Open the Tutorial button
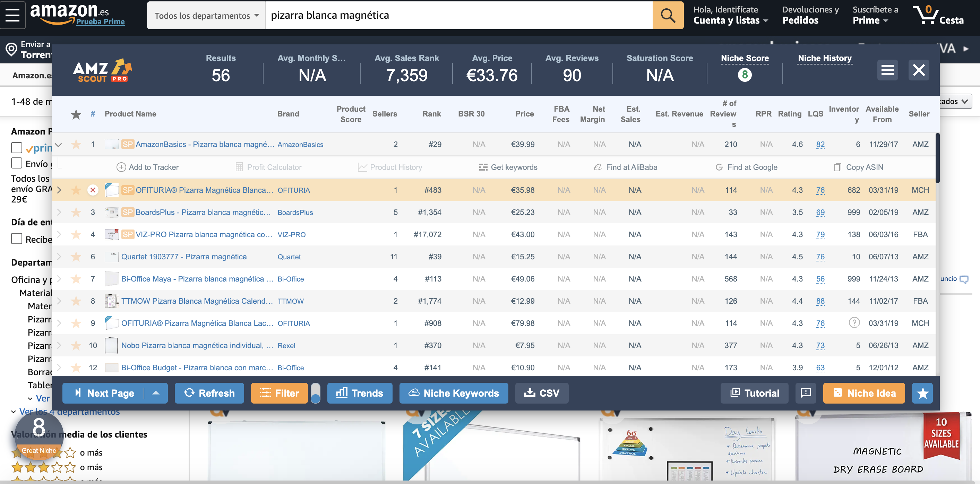The image size is (980, 484). (754, 393)
